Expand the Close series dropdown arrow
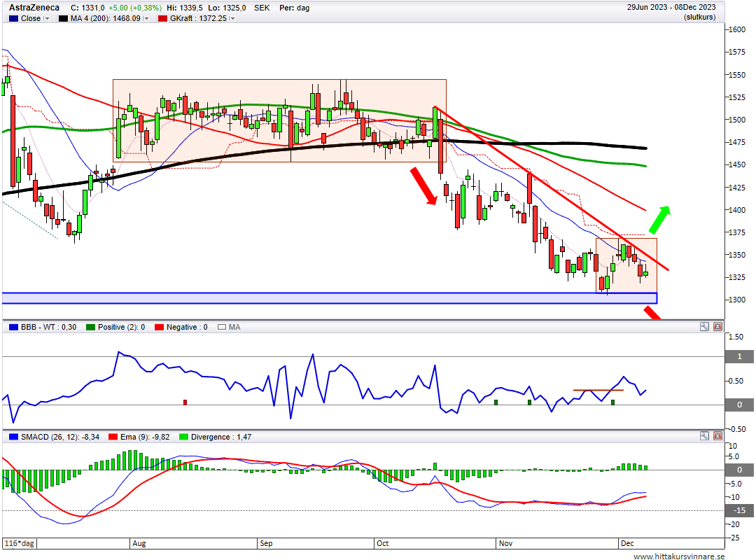756x560 pixels. point(47,18)
